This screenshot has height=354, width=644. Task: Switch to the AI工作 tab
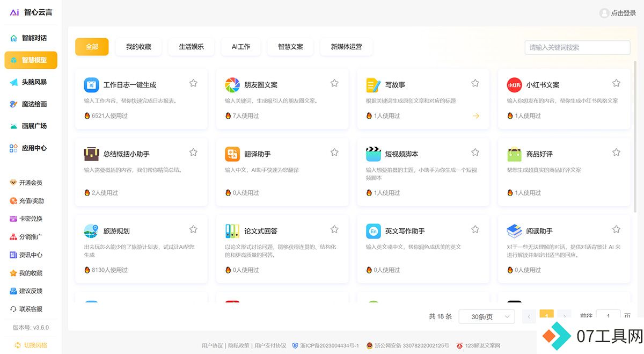(x=241, y=47)
